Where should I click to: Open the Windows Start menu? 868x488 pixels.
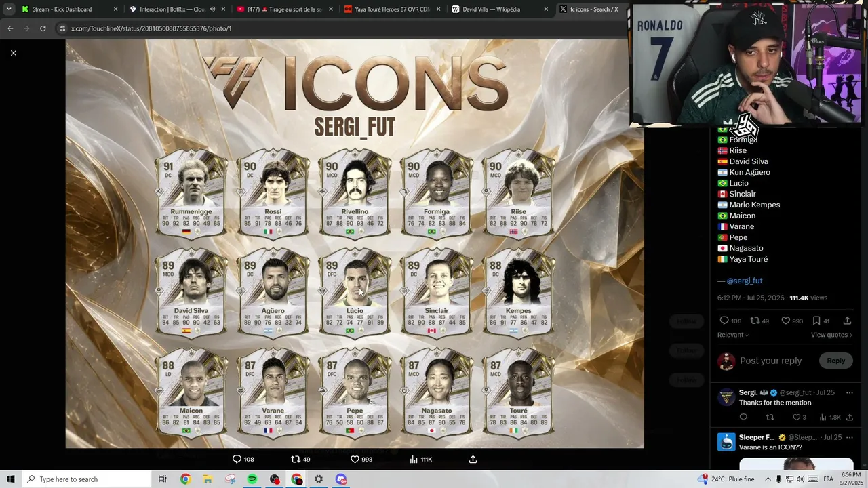tap(11, 479)
